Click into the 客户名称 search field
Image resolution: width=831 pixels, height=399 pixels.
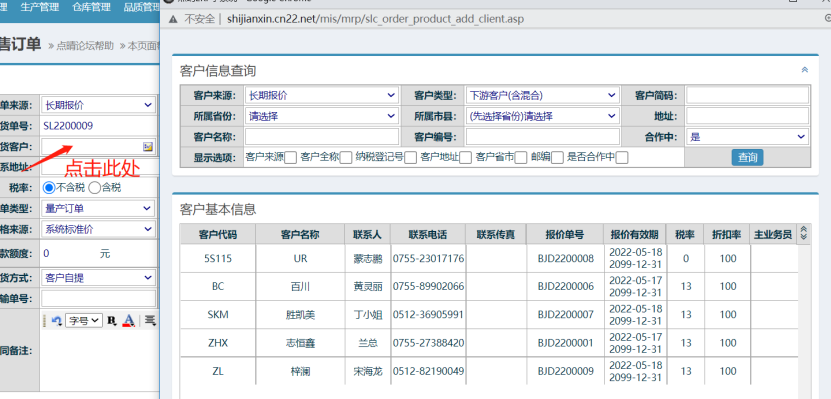click(322, 137)
